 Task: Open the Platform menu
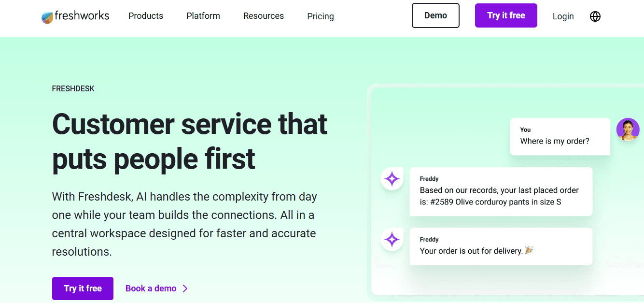[x=203, y=16]
